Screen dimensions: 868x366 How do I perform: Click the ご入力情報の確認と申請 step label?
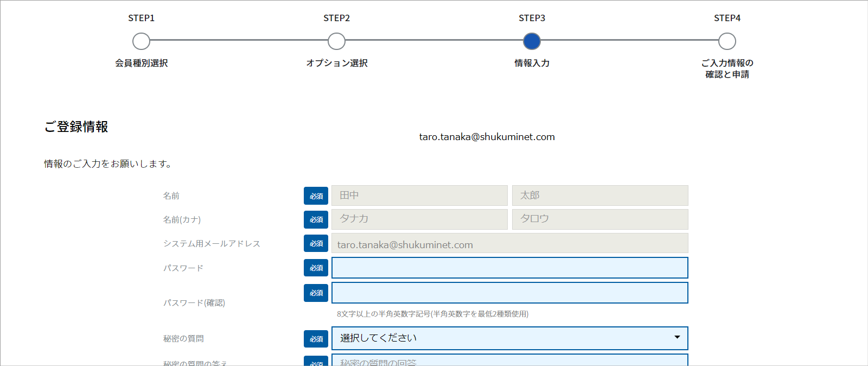click(727, 69)
